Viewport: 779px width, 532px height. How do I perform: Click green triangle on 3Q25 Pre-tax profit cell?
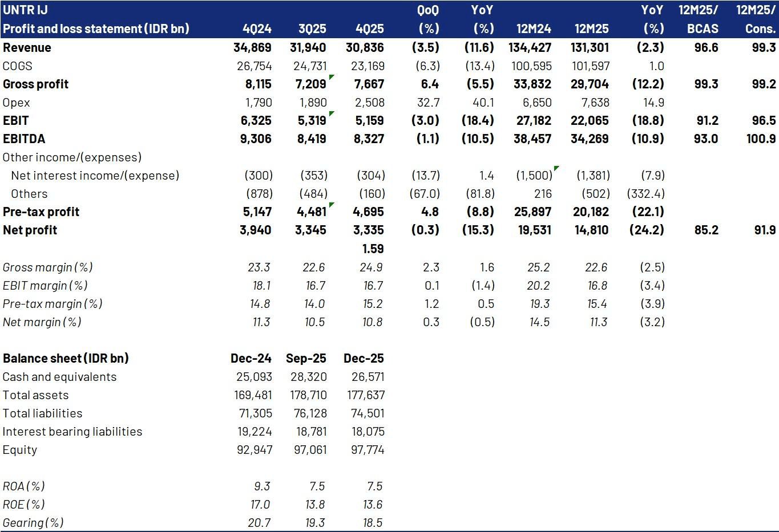tap(331, 205)
